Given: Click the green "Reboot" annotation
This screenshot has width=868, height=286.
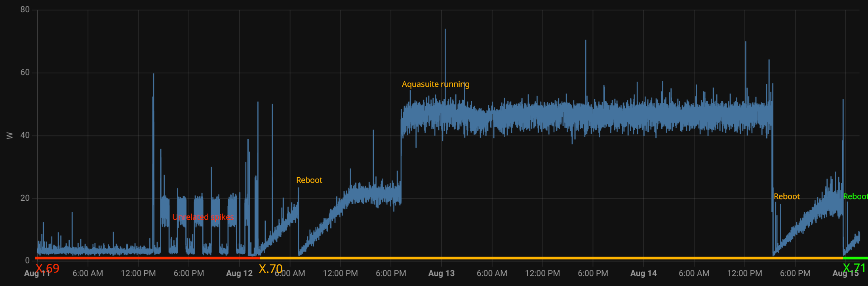Looking at the screenshot, I should (855, 196).
